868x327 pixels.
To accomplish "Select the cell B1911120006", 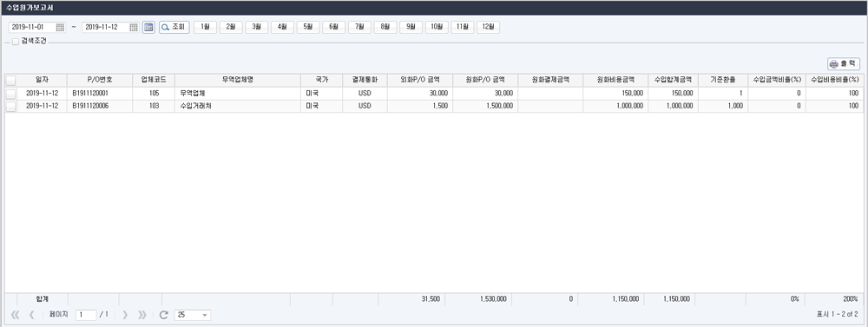I will [100, 106].
